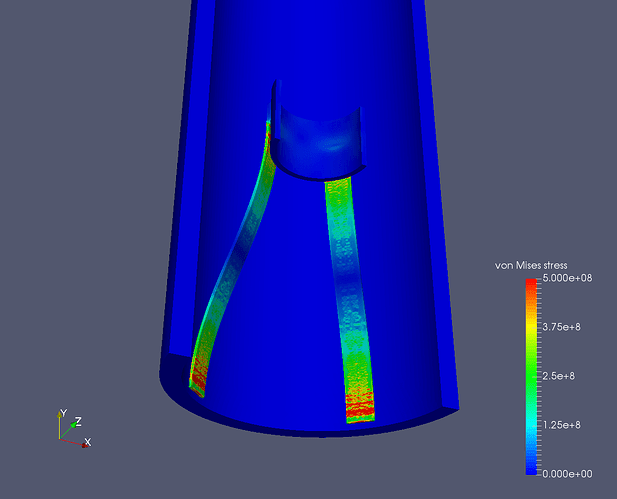This screenshot has height=499, width=617.
Task: Select the 5.000e+08 maximum legend label
Action: 567,278
